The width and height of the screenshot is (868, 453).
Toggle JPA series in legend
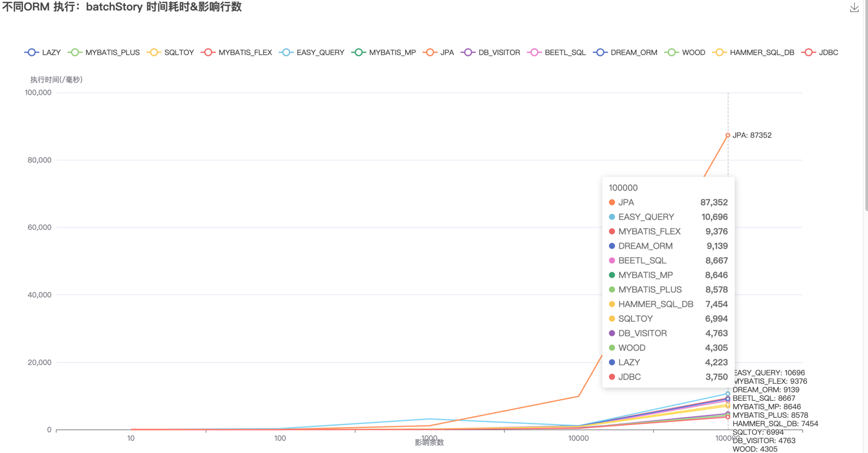click(x=439, y=53)
